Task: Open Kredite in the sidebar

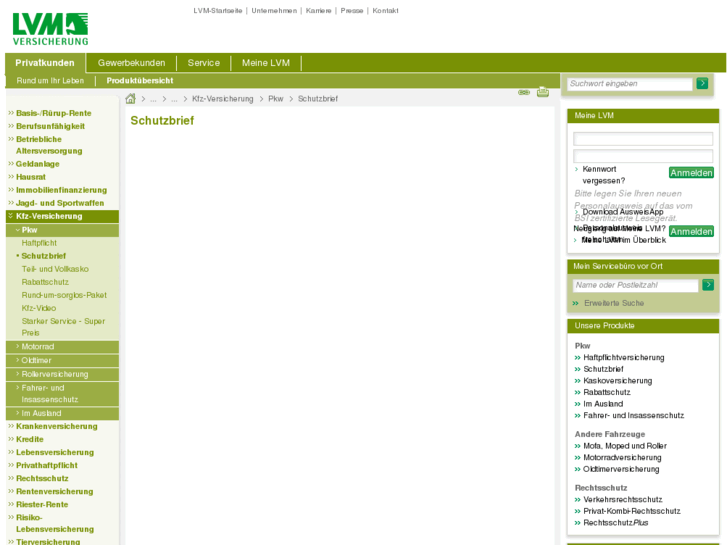Action: click(x=30, y=439)
